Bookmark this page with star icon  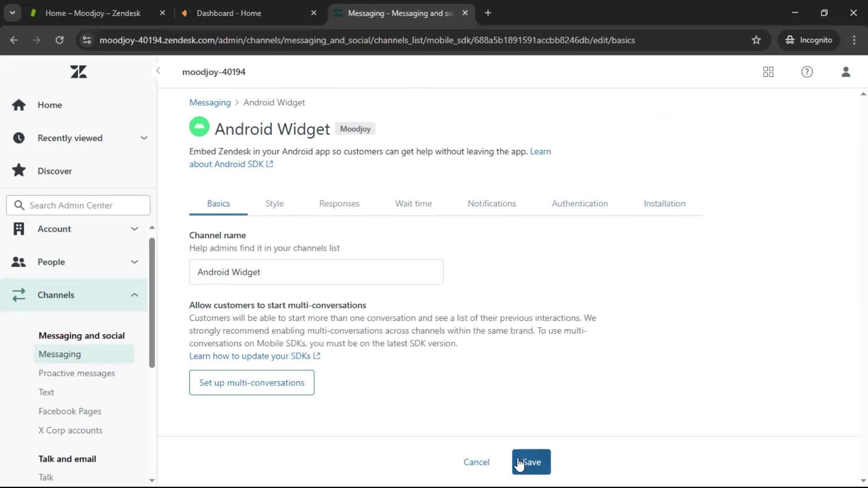tap(756, 40)
